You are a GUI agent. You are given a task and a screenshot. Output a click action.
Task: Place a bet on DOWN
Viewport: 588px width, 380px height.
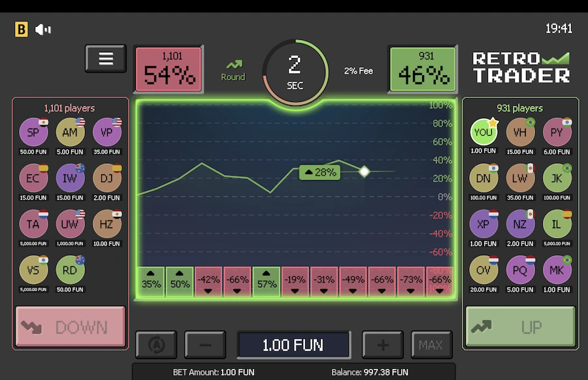[71, 327]
